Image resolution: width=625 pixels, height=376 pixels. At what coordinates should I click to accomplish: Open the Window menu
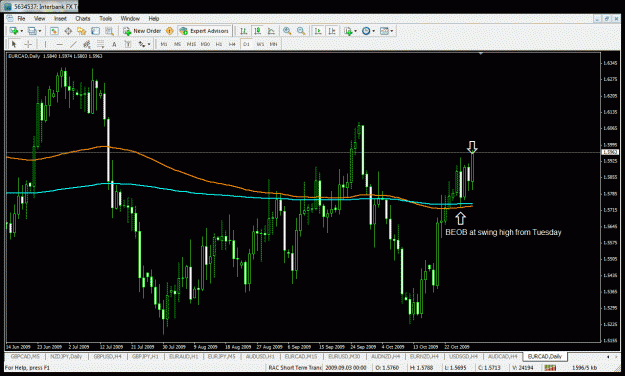click(x=130, y=18)
